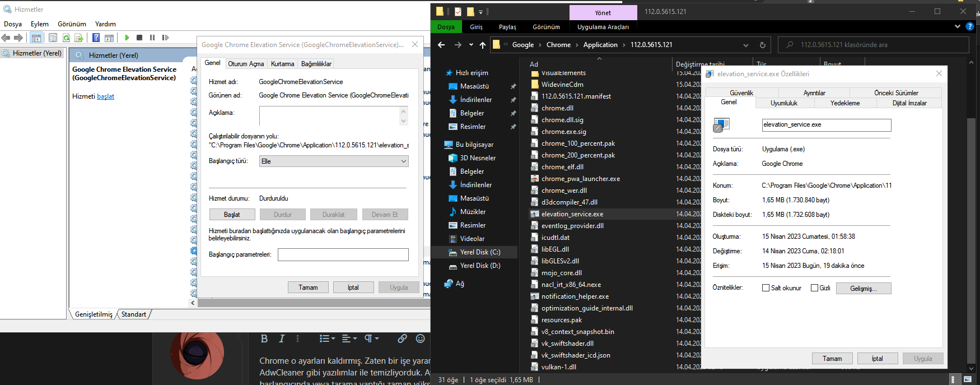Open Customize Quick Access Toolbar dropdown in Explorer
Screen dimensions: 980x385
point(480,12)
